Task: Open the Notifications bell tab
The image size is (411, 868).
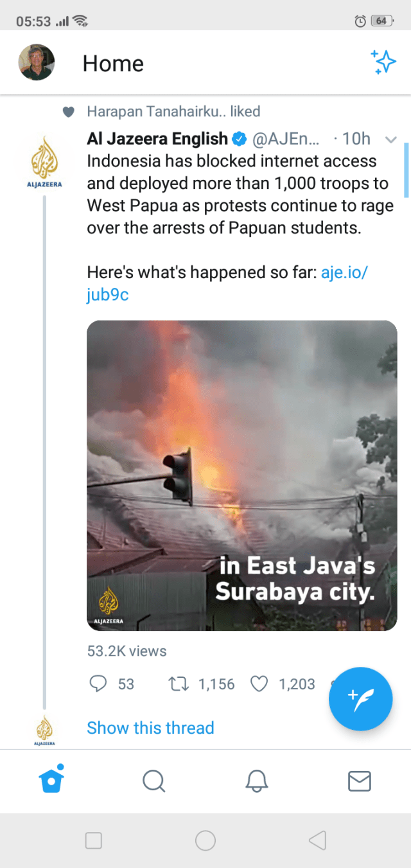Action: [x=256, y=781]
